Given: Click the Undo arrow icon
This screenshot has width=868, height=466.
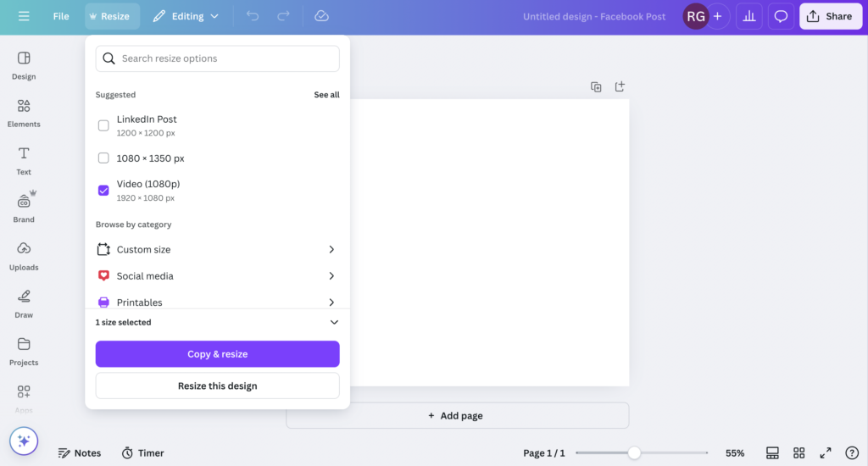Looking at the screenshot, I should 253,16.
